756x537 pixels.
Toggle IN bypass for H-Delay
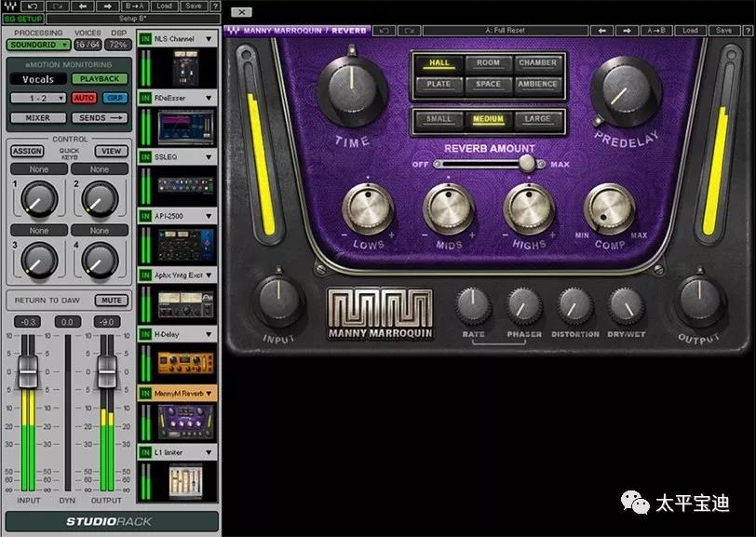click(x=145, y=334)
